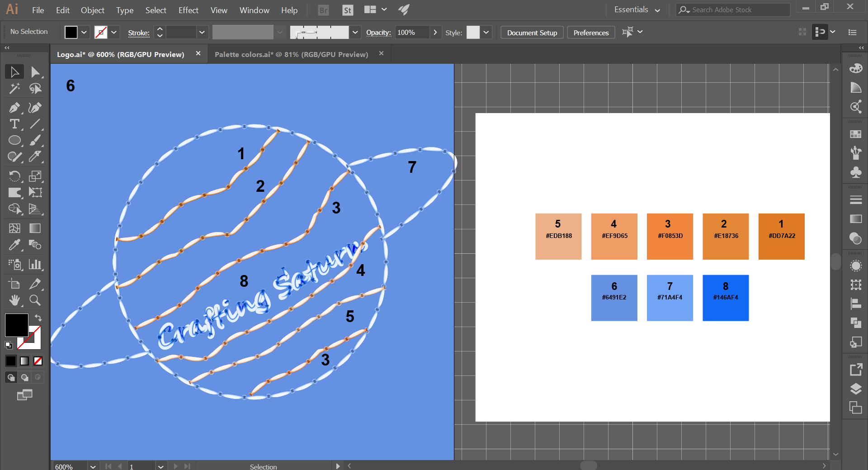Select the Direct Selection tool
The height and width of the screenshot is (470, 868).
tap(35, 72)
